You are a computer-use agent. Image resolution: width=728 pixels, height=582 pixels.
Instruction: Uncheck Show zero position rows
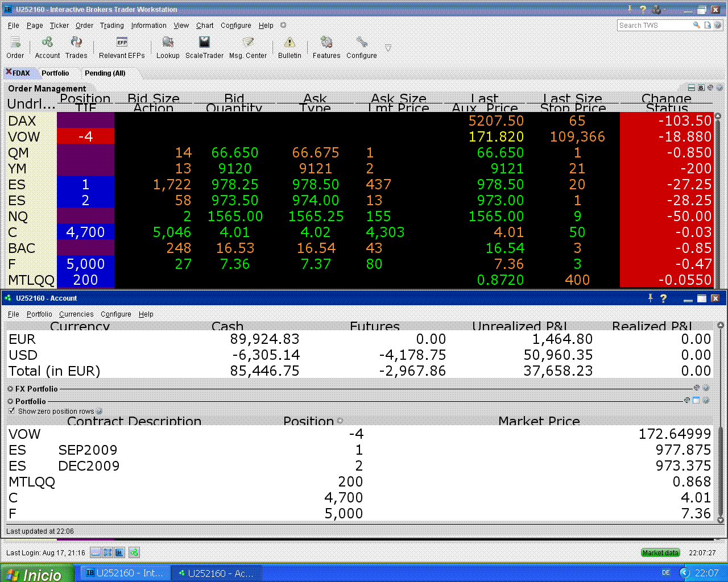(12, 411)
